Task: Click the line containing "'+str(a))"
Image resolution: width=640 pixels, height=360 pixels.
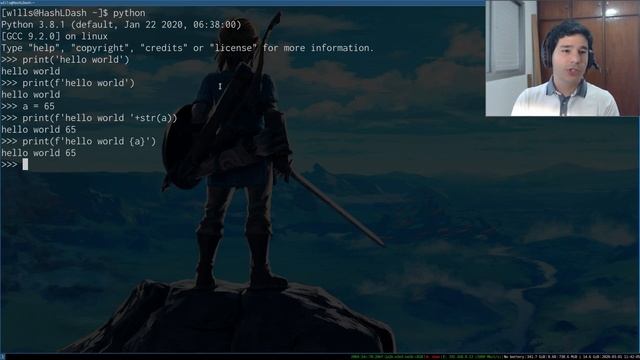Action: [89, 118]
